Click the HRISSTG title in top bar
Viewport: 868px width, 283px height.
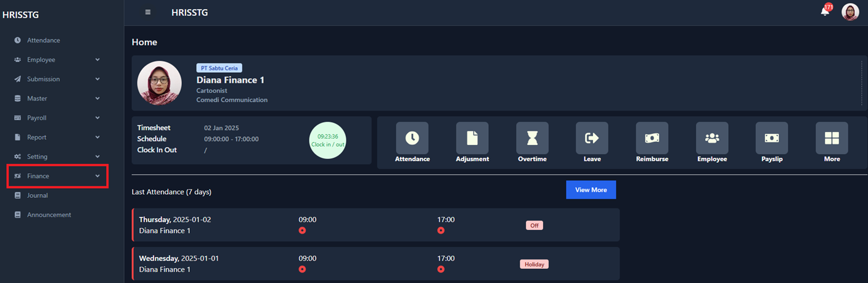189,12
